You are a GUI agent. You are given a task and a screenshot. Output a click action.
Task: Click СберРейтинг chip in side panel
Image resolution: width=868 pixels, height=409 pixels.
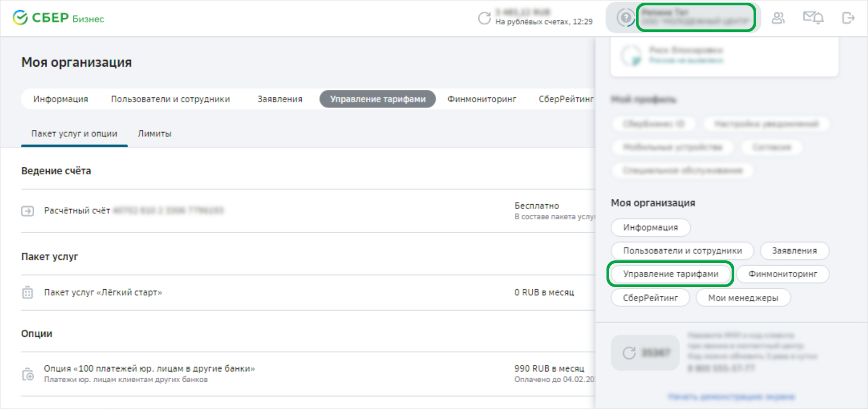point(650,298)
